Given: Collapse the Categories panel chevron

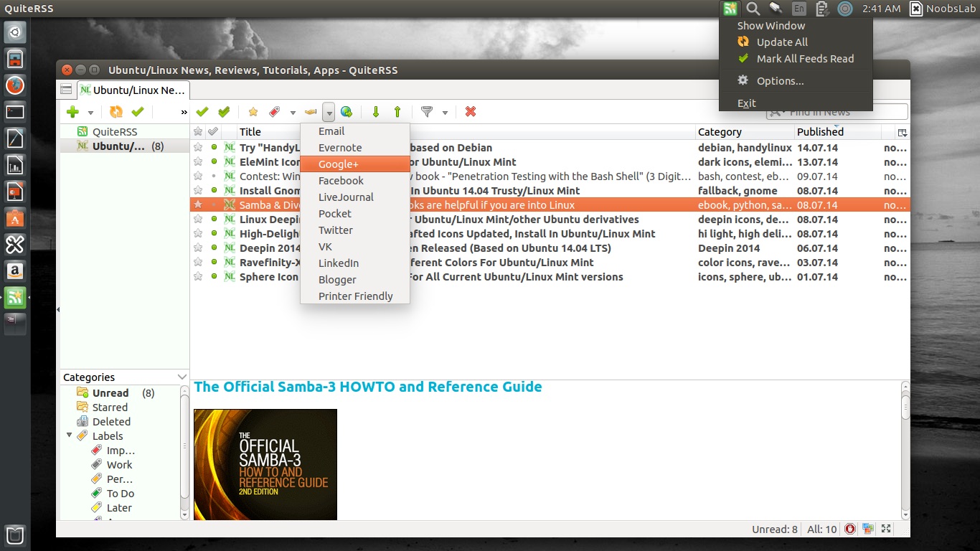Looking at the screenshot, I should pyautogui.click(x=182, y=377).
